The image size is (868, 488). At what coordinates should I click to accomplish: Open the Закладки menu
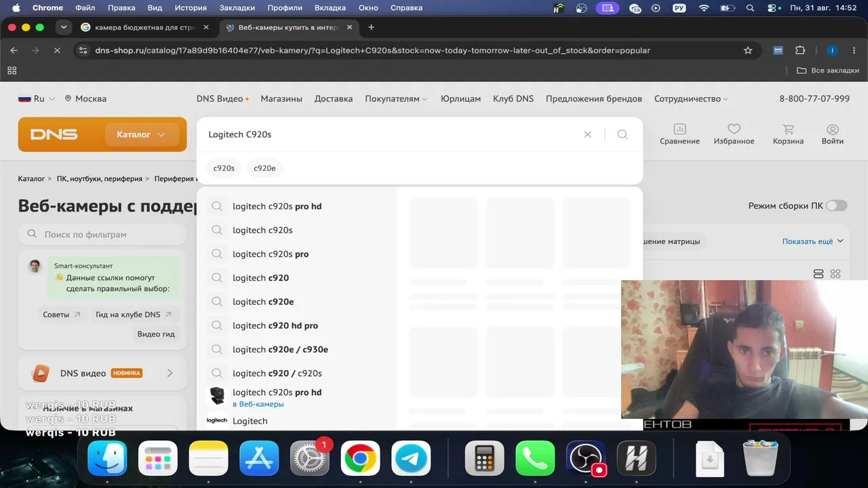[237, 8]
